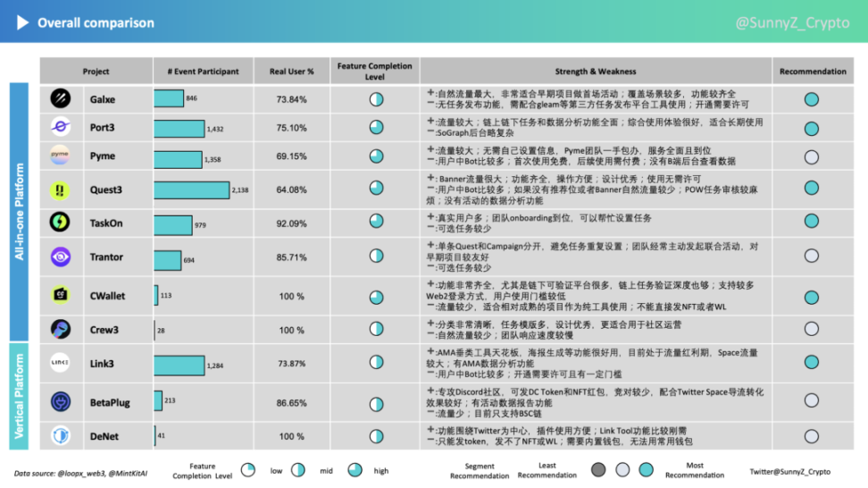Select the Trantor eye logo icon
This screenshot has width=868, height=488.
point(61,257)
